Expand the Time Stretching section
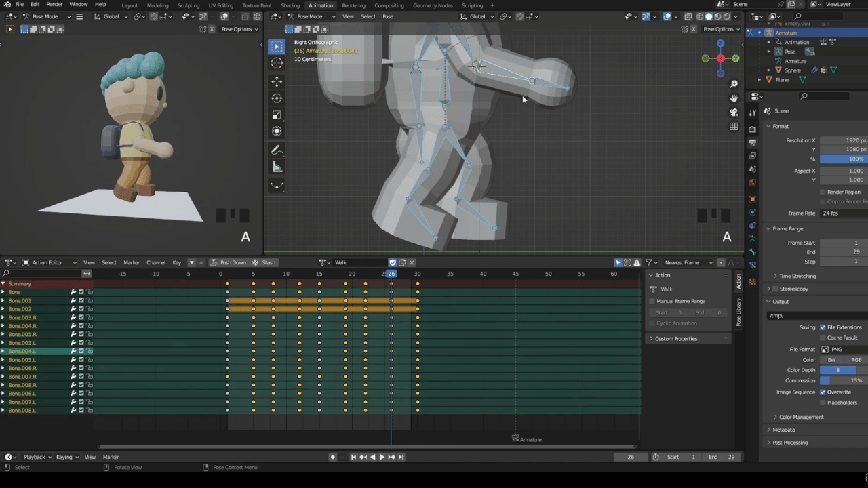The height and width of the screenshot is (488, 868). point(797,276)
